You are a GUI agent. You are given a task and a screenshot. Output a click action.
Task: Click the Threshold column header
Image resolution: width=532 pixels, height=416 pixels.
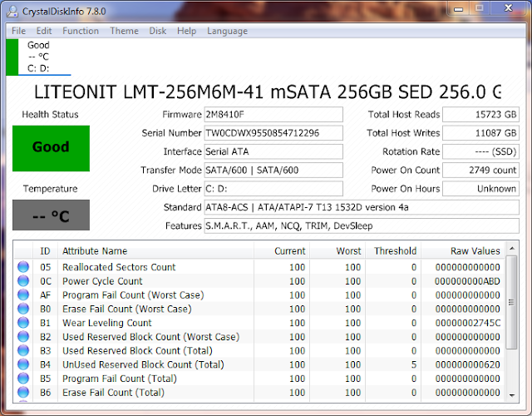click(x=393, y=251)
